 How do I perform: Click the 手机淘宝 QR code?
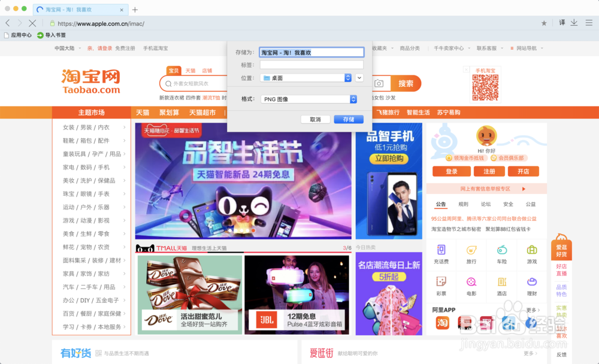(x=485, y=87)
